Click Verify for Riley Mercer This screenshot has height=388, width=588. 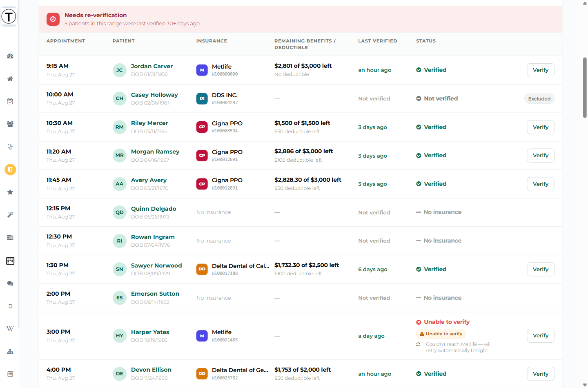click(541, 127)
